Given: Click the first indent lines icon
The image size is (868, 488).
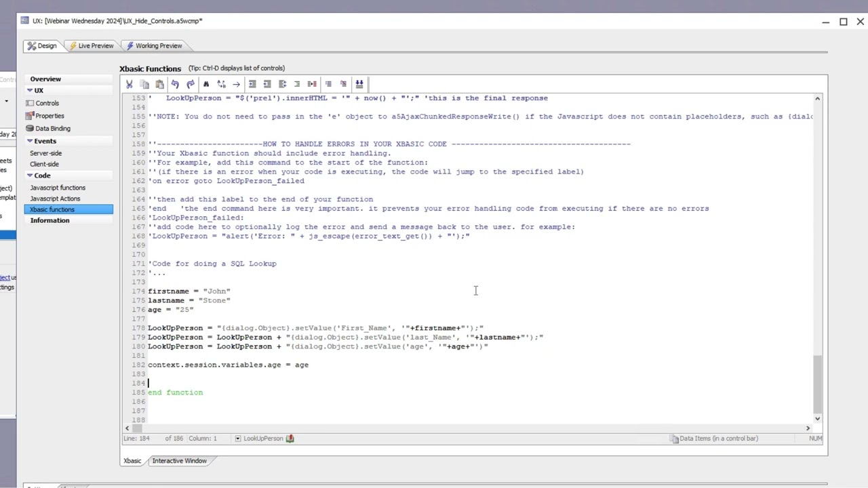Looking at the screenshot, I should 252,84.
